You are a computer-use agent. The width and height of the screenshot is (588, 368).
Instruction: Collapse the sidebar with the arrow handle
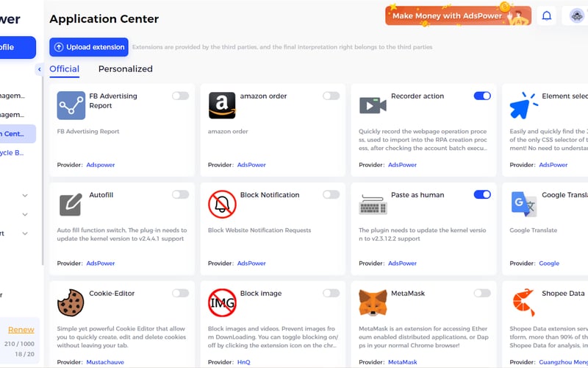point(40,69)
